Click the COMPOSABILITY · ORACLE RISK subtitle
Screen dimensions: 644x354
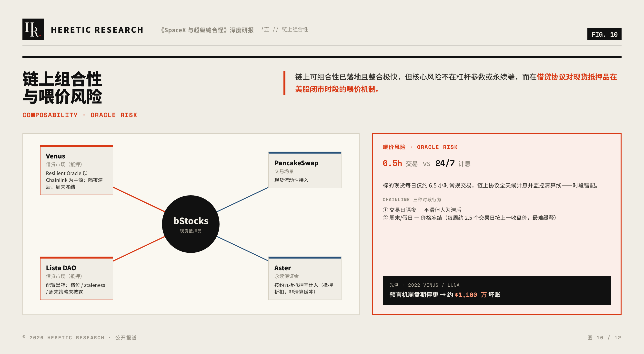80,115
